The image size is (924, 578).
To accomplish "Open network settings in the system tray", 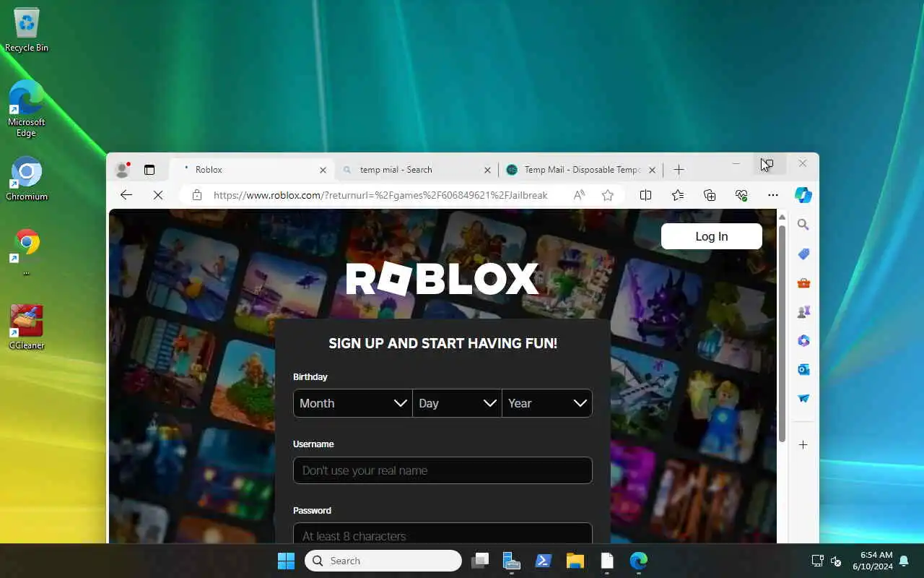I will [x=817, y=561].
